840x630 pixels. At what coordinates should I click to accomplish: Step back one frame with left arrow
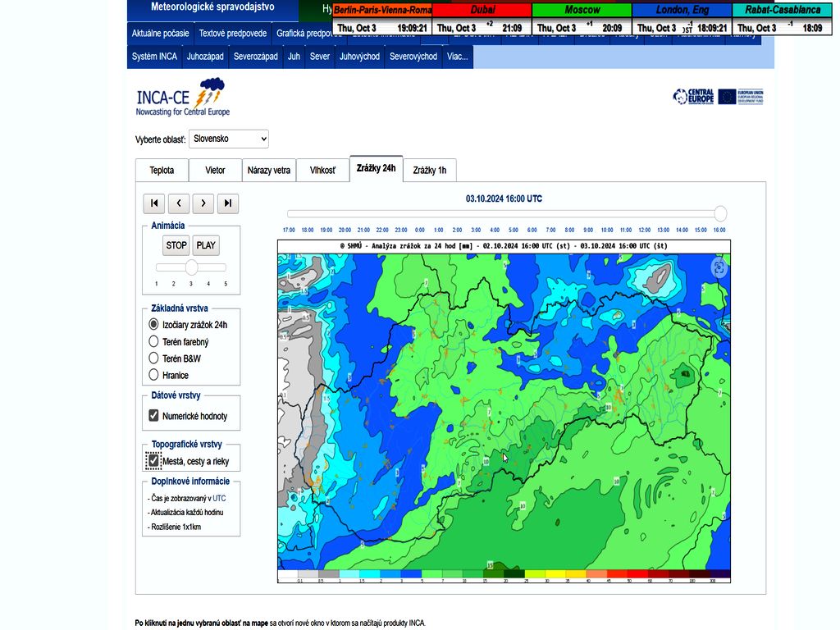[x=179, y=203]
